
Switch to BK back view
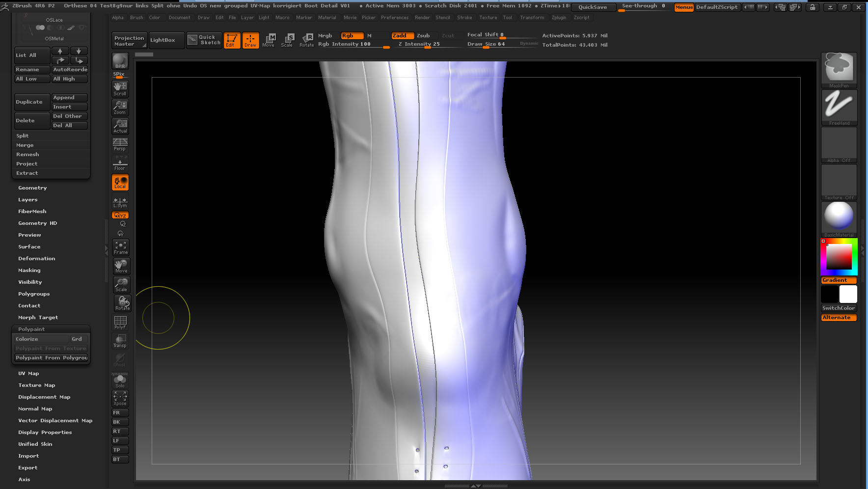(120, 422)
